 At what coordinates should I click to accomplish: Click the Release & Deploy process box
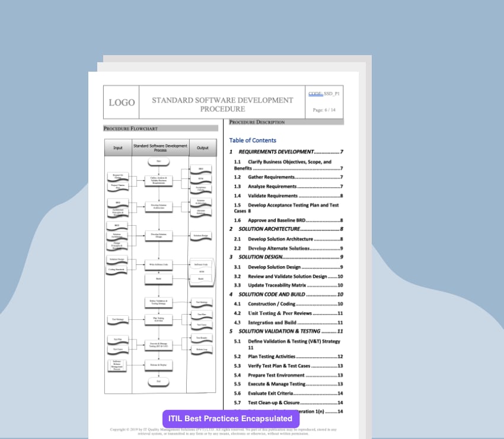158,365
